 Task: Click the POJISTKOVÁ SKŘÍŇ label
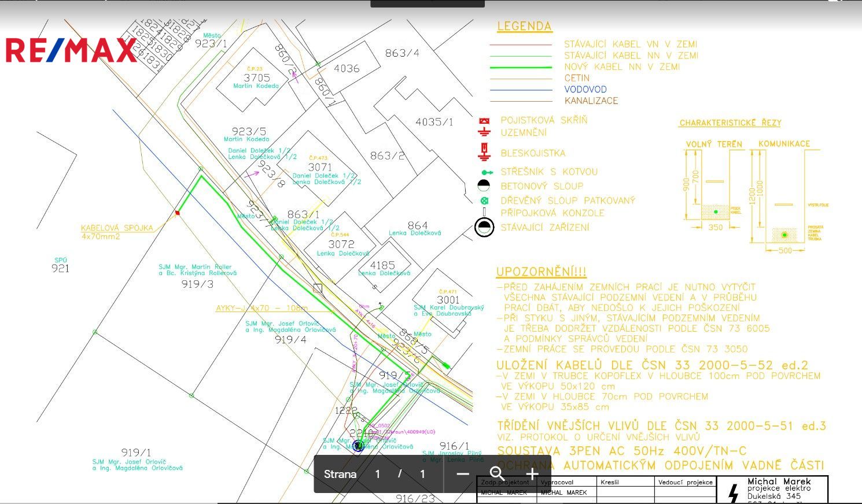pos(544,120)
